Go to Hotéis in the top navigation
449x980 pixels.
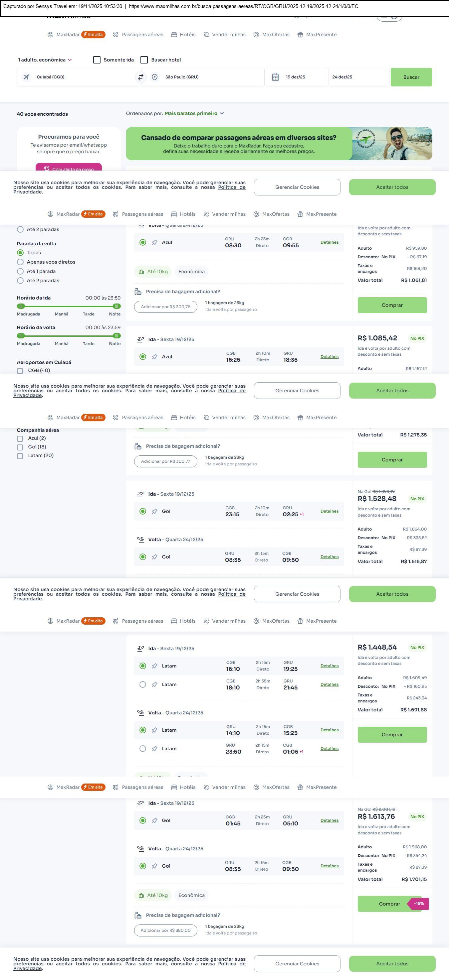[x=183, y=35]
